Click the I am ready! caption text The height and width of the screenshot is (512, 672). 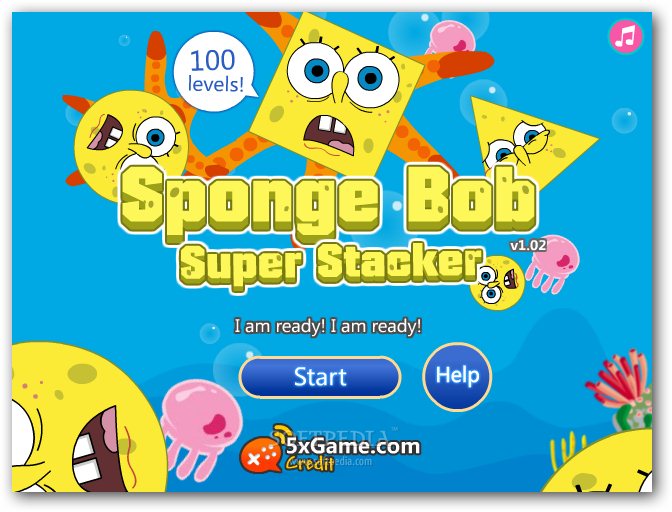click(x=328, y=326)
